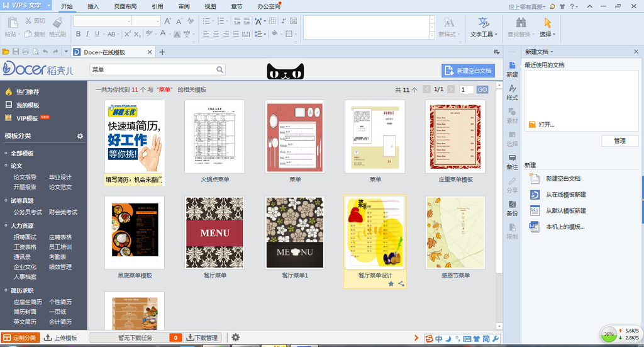Click the GO page jump button
The width and height of the screenshot is (644, 347).
point(482,89)
